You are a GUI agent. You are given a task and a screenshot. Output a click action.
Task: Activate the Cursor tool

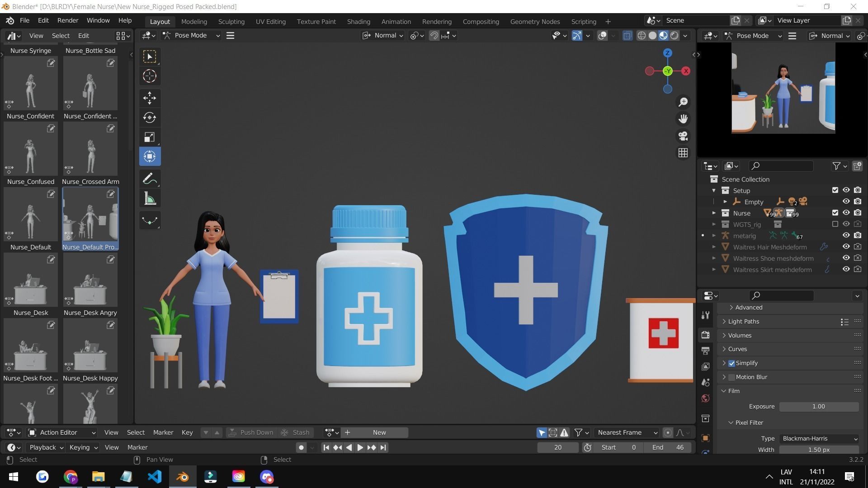(150, 76)
